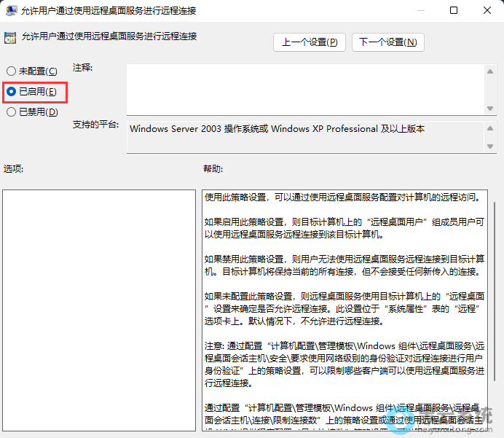The image size is (504, 438).
Task: Click the policy icon beside the setting heading
Action: point(10,38)
